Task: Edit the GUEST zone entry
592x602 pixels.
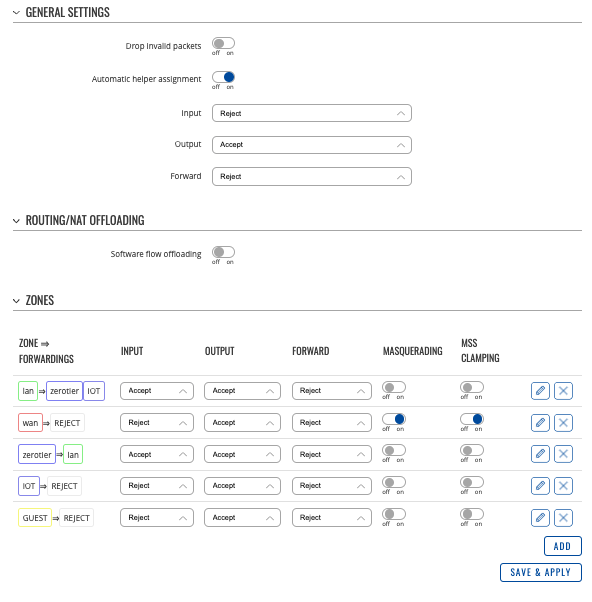Action: 540,518
